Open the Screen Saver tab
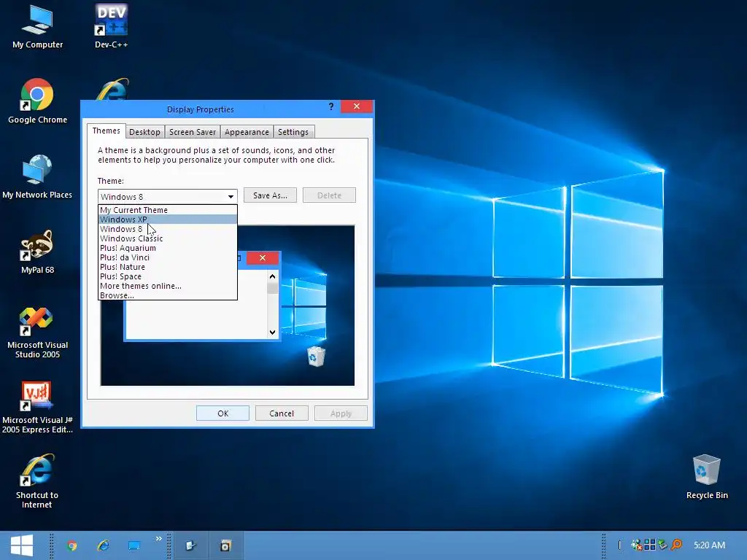 point(193,133)
